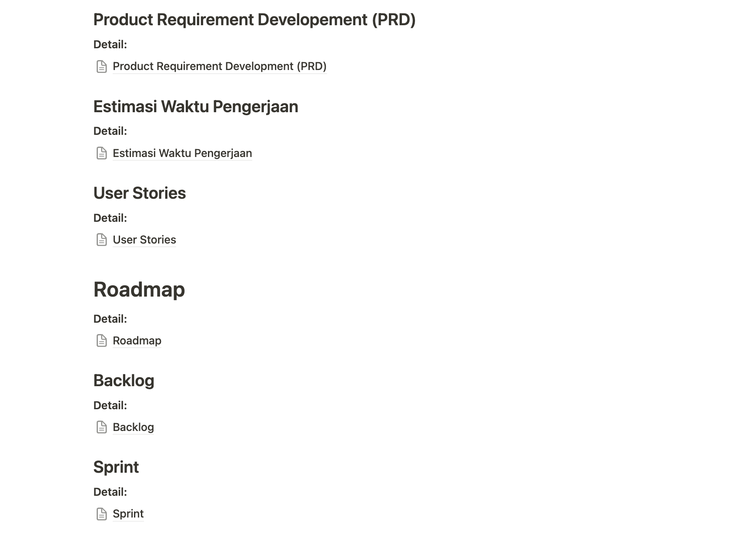Click the Detail: label under User Stories heading
The image size is (756, 541).
coord(110,218)
